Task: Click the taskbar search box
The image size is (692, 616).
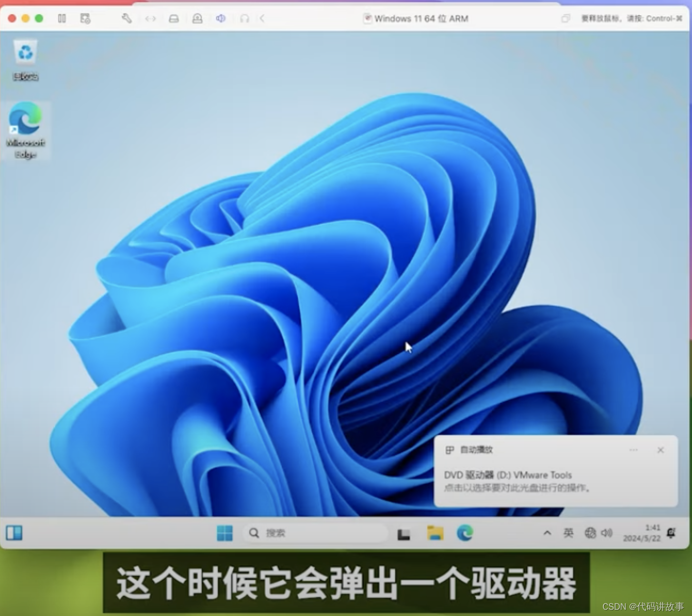Action: [316, 533]
